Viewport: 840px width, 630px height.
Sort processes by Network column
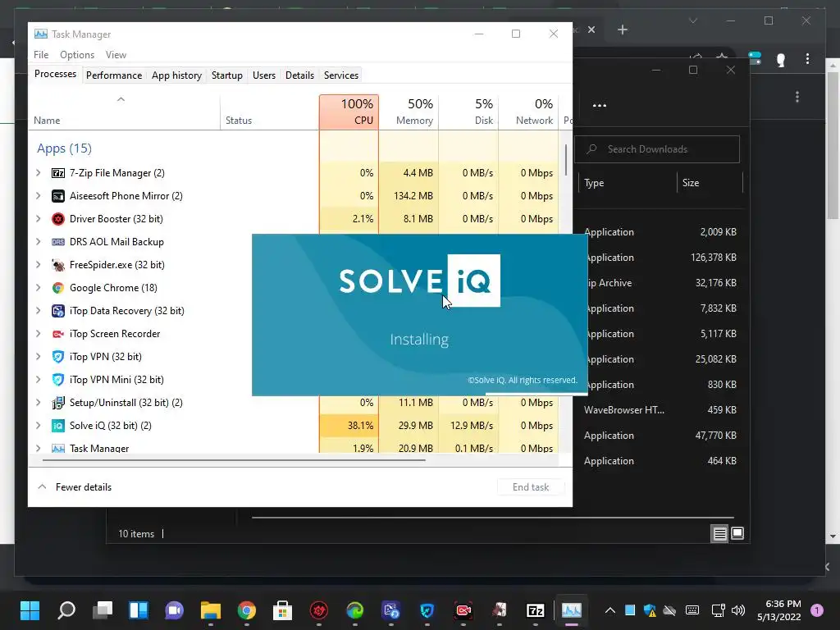tap(528, 112)
